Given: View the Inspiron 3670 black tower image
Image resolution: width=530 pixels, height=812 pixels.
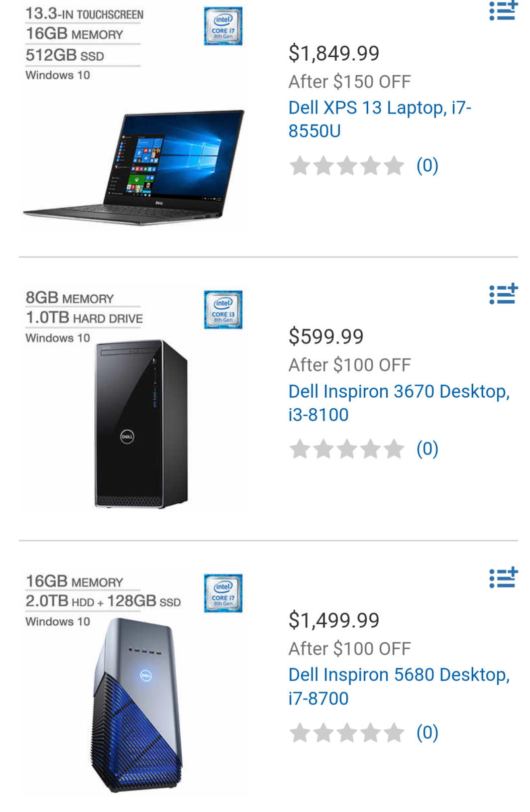Looking at the screenshot, I should coord(141,424).
